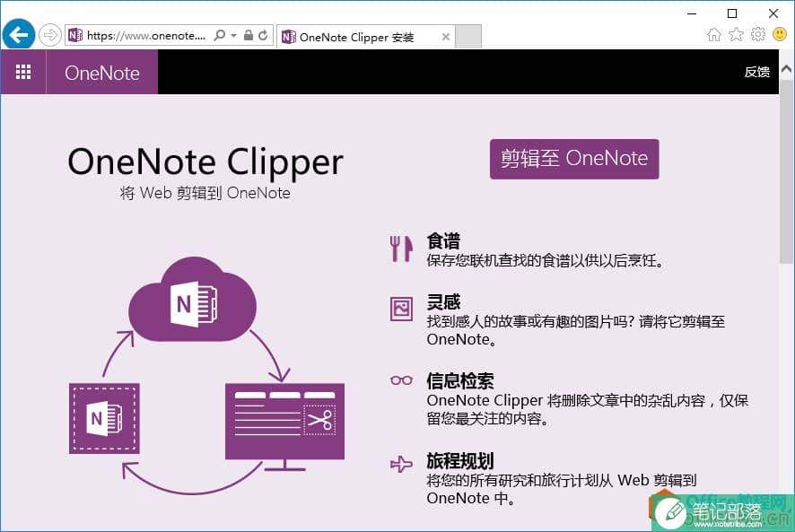Click the 剪辑至 OneNote button
Viewport: 795px width, 532px height.
pos(574,159)
